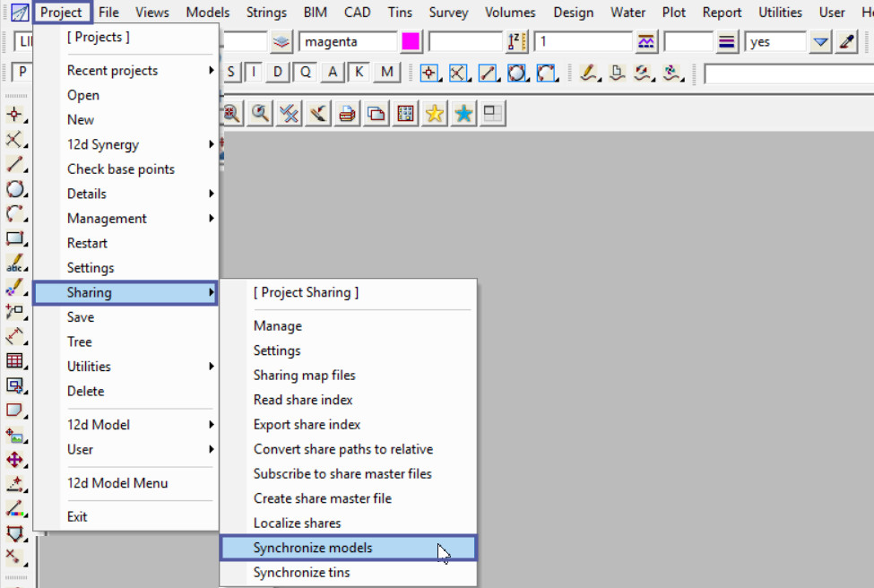Select the table grid tool in left sidebar
874x588 pixels.
click(15, 361)
